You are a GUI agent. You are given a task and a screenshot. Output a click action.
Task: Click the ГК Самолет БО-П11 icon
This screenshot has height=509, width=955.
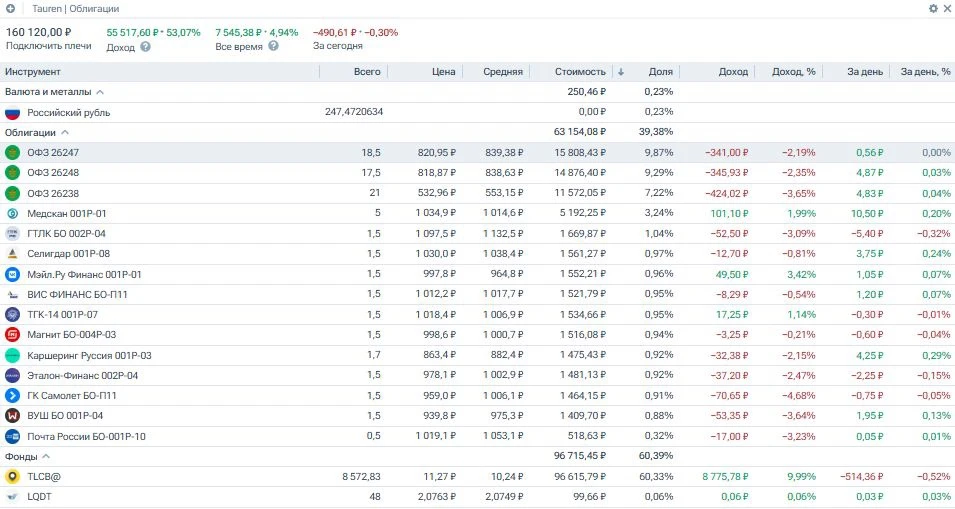(x=12, y=396)
